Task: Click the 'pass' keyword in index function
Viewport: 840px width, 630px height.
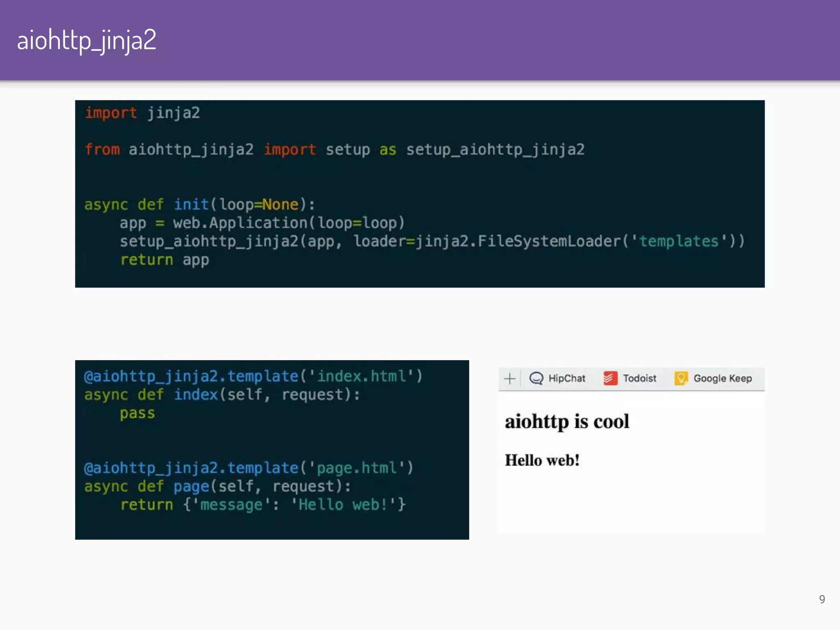Action: pos(137,413)
